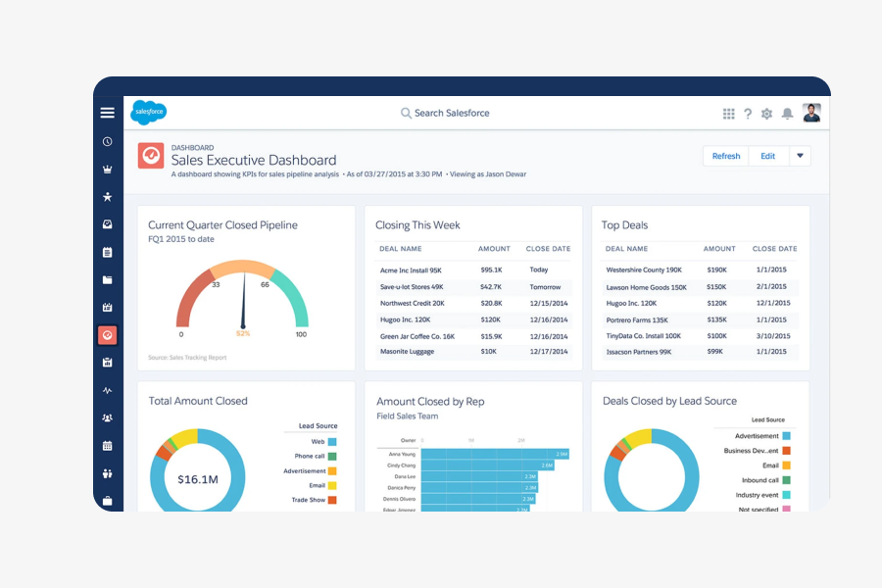Click Business Dev legend swatch in Lead Source

coord(786,451)
